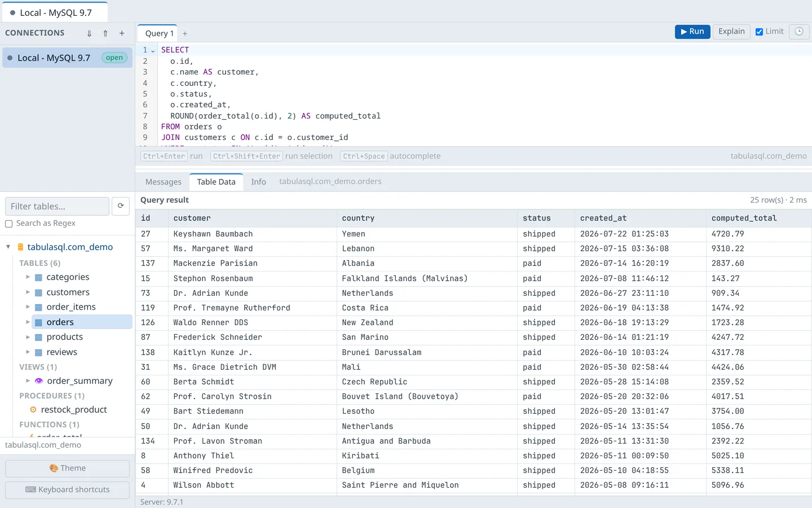Screen dimensions: 812x508
Task: Select the restock_product procedure
Action: coord(74,410)
